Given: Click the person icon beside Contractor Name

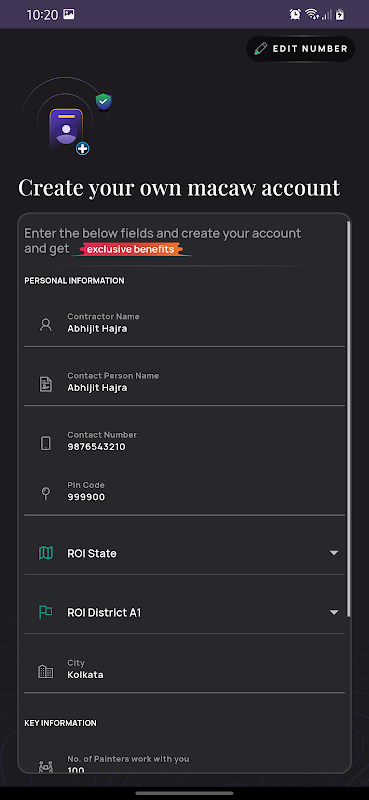Looking at the screenshot, I should (x=46, y=324).
